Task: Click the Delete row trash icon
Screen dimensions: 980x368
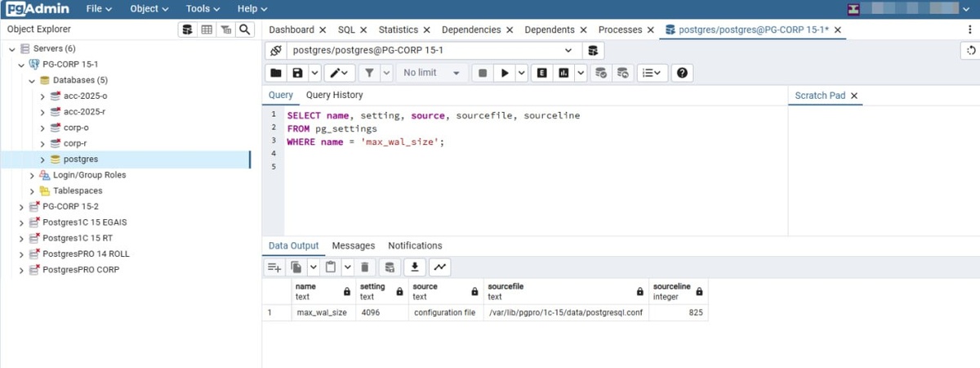Action: point(365,267)
